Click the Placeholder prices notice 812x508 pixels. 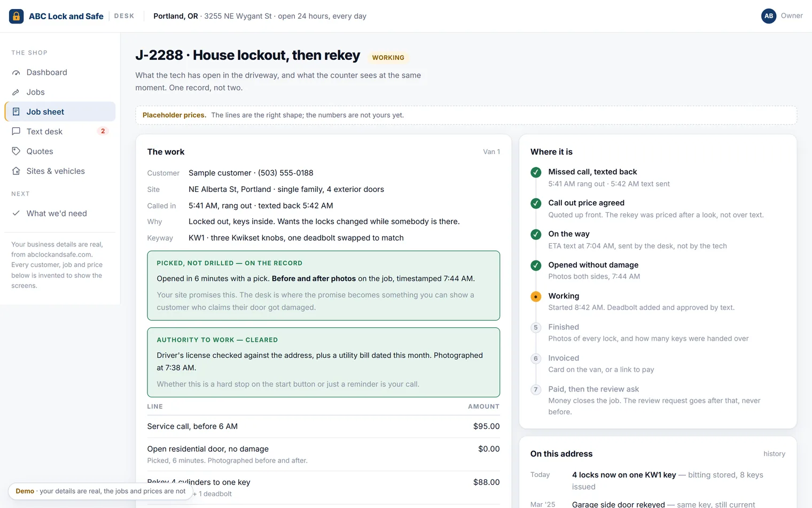(x=466, y=115)
